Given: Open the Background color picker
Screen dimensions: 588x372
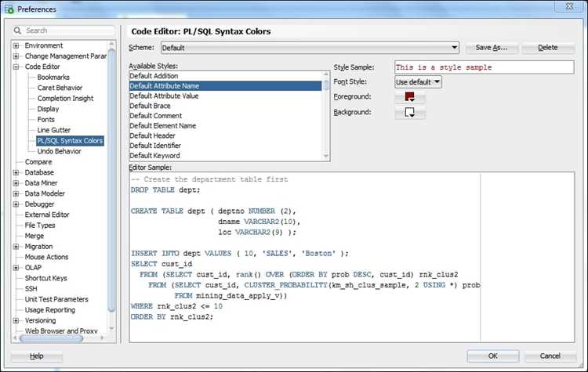Looking at the screenshot, I should click(409, 113).
